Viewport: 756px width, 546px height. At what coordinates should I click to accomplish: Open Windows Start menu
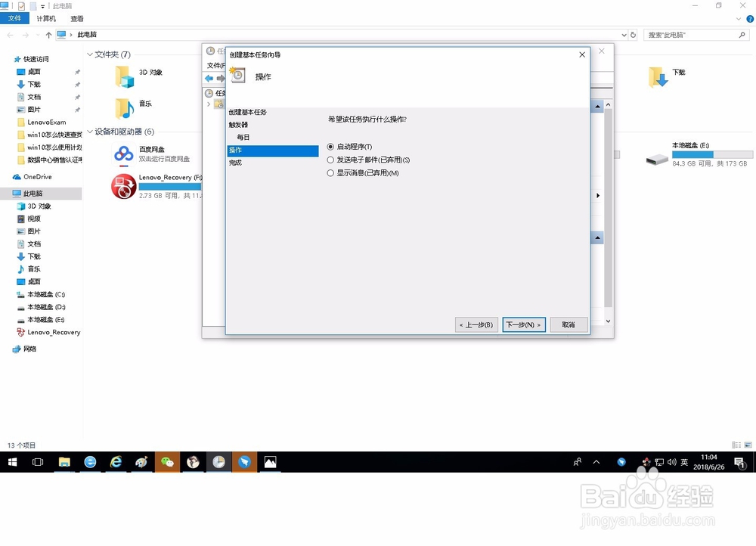pos(13,462)
